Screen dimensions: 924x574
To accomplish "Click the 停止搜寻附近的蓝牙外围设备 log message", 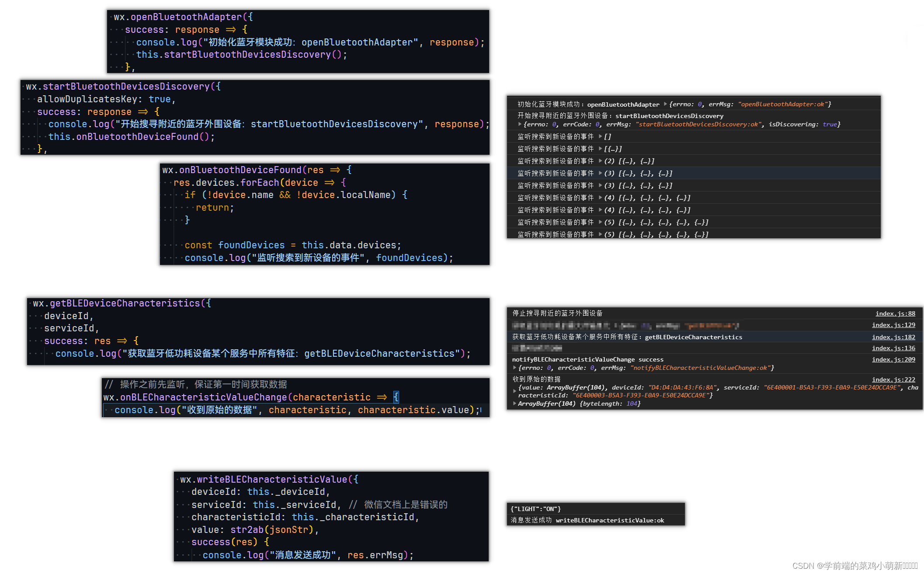I will [557, 313].
